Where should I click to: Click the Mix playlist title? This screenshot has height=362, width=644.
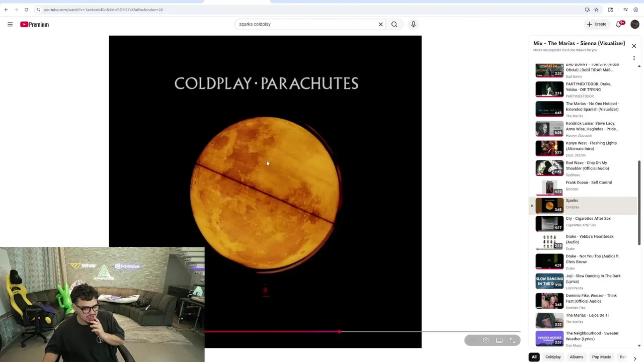579,43
